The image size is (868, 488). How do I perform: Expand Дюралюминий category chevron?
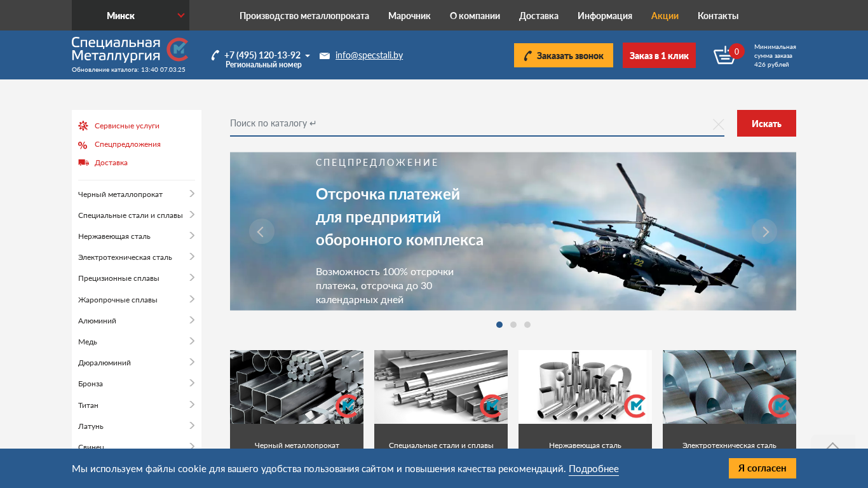coord(192,362)
